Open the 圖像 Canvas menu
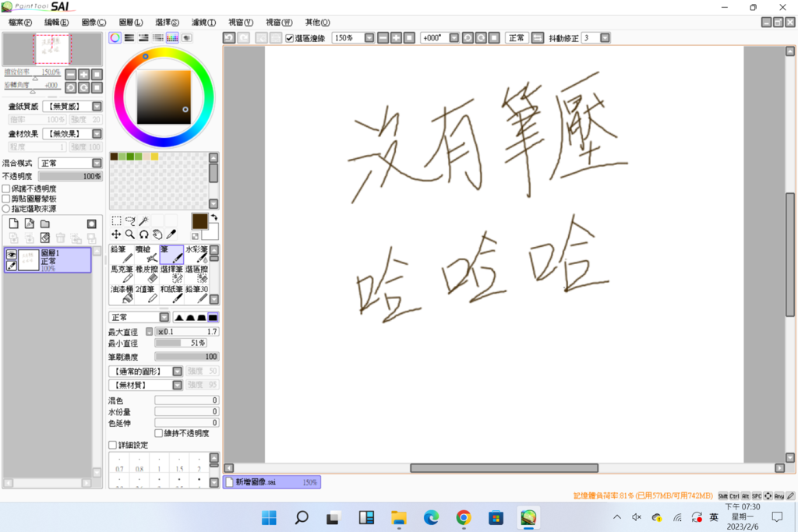 point(94,23)
